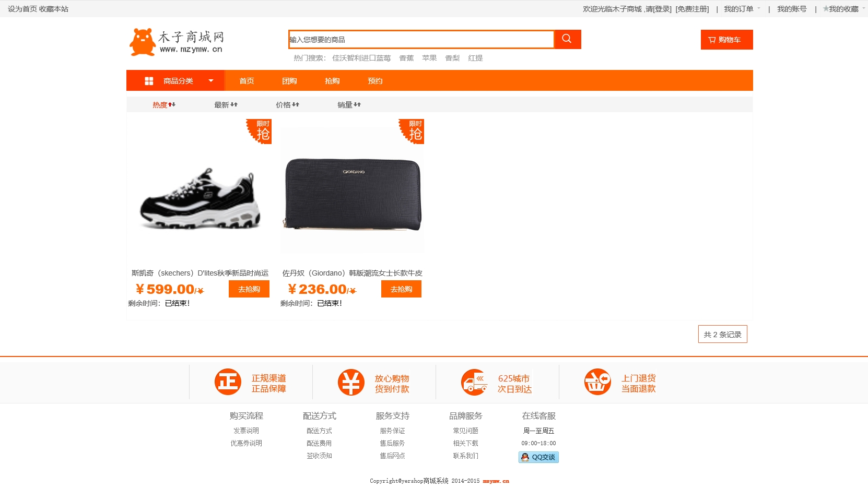Expand the 我的收藏 dropdown
This screenshot has width=868, height=488.
click(x=844, y=9)
